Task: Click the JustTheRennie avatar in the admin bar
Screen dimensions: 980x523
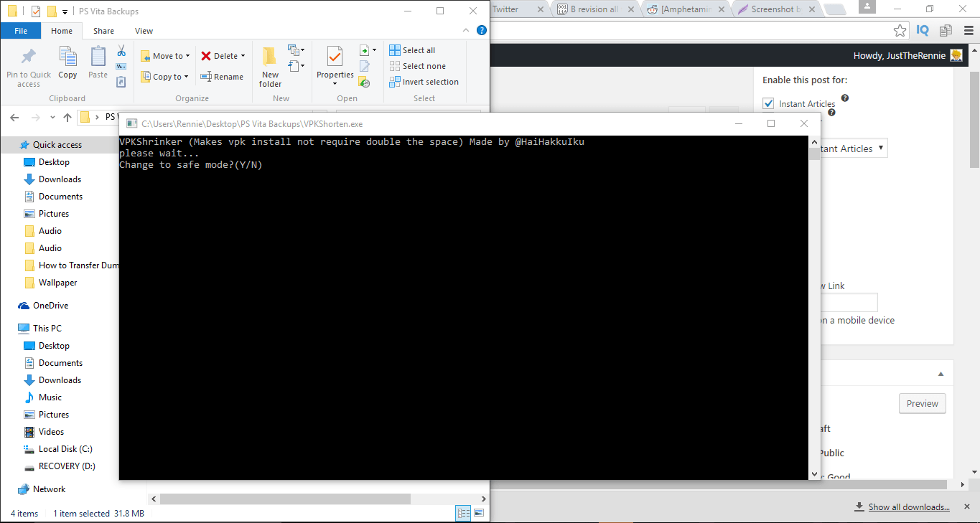Action: tap(956, 55)
